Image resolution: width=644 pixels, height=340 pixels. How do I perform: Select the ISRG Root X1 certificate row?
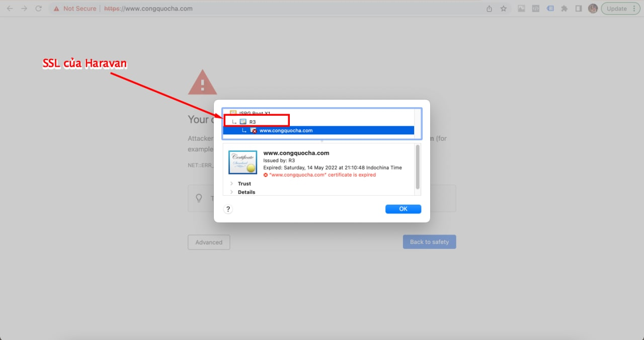pos(318,113)
